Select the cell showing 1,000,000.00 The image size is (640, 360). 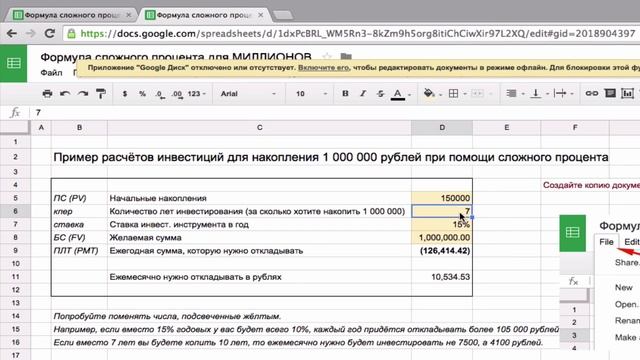pos(442,238)
